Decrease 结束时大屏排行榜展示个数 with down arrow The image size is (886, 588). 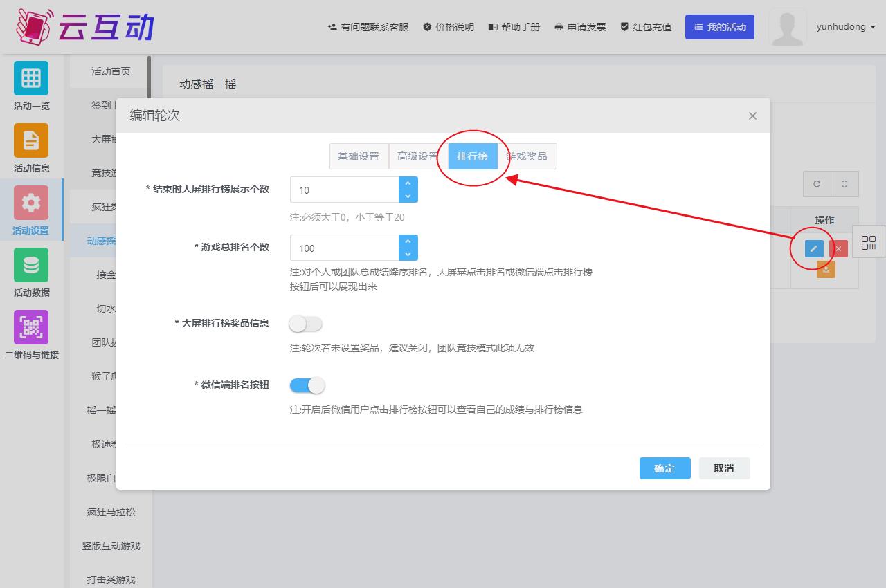coord(408,196)
